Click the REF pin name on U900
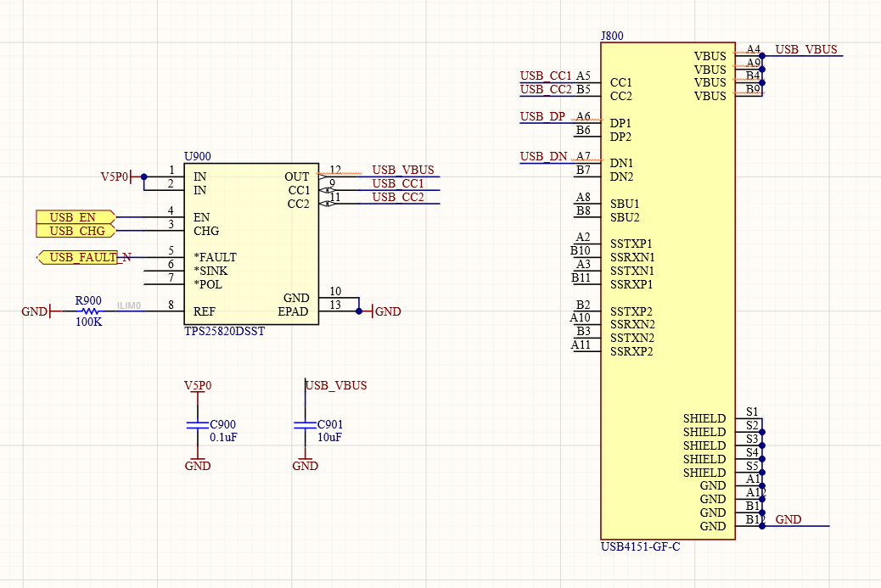Screen dimensions: 881x588 204,311
